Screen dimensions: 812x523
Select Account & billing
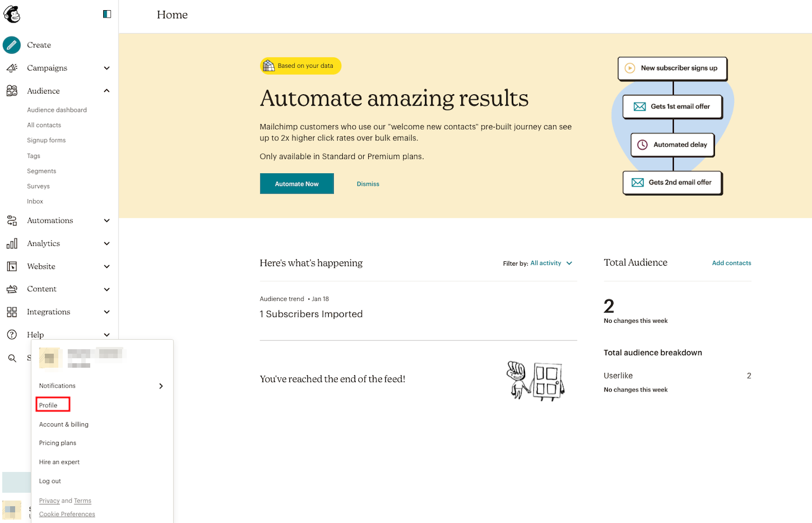pos(64,424)
